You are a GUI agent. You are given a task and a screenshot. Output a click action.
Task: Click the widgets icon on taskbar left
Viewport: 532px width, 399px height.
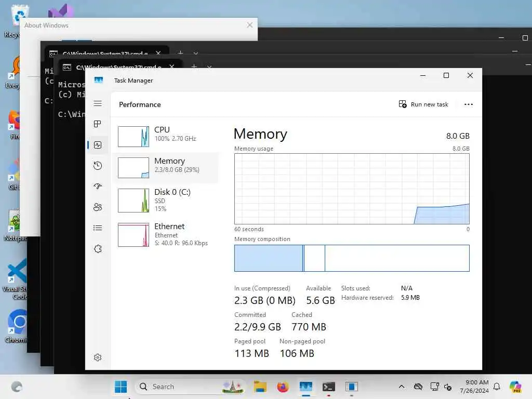pos(17,387)
